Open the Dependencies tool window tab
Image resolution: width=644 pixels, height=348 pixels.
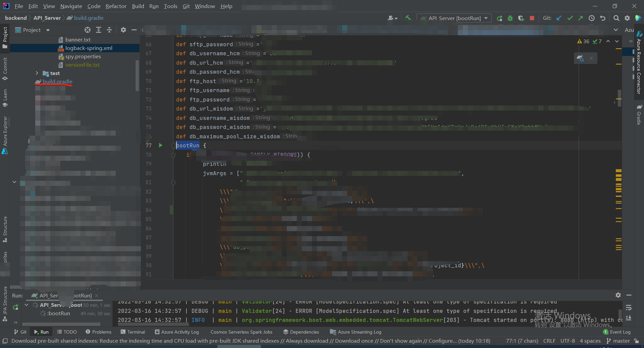pyautogui.click(x=301, y=332)
